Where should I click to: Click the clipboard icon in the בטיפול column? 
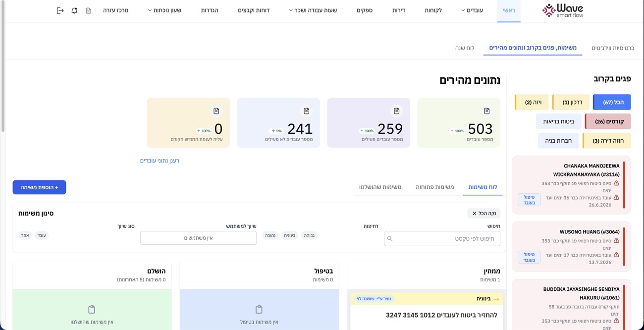(259, 309)
